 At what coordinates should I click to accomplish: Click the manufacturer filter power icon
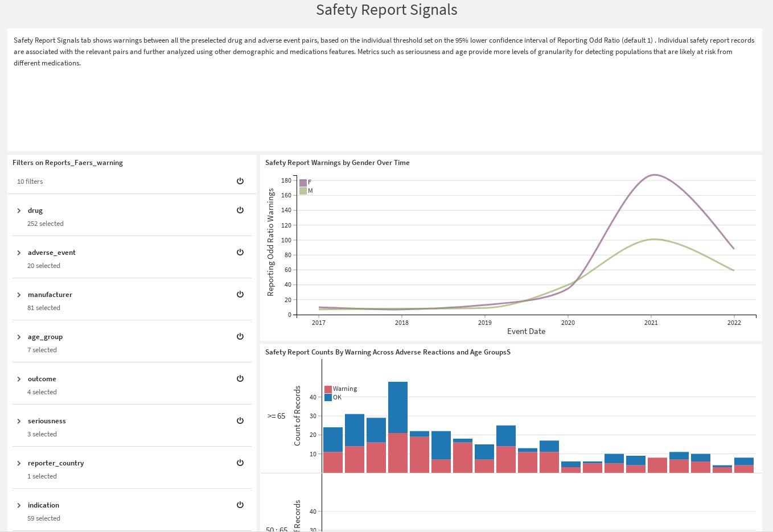(x=240, y=294)
